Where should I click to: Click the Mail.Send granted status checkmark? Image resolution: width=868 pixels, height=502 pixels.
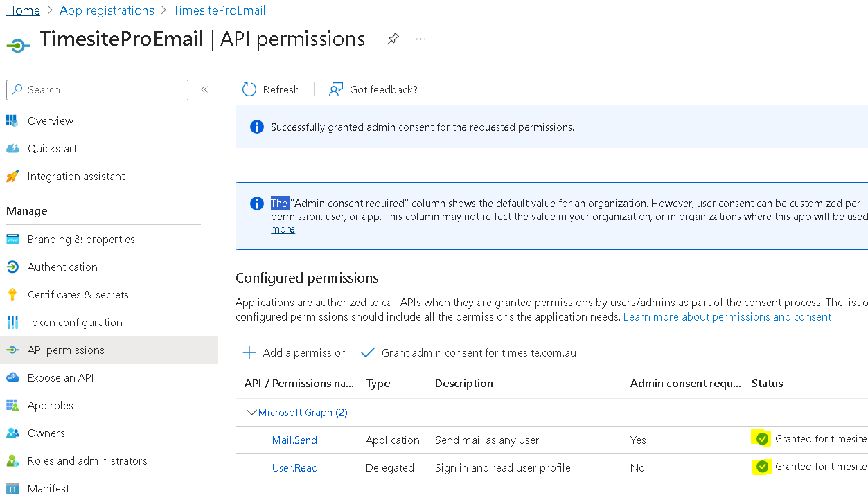pyautogui.click(x=762, y=438)
